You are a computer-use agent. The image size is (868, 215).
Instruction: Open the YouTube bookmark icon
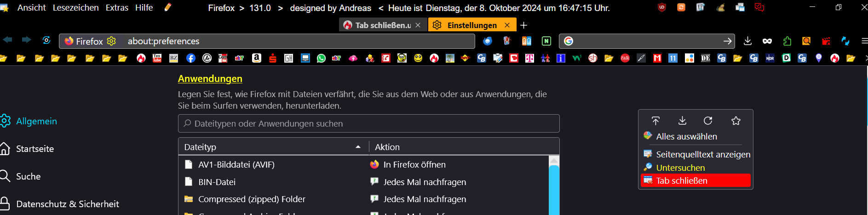[x=157, y=58]
